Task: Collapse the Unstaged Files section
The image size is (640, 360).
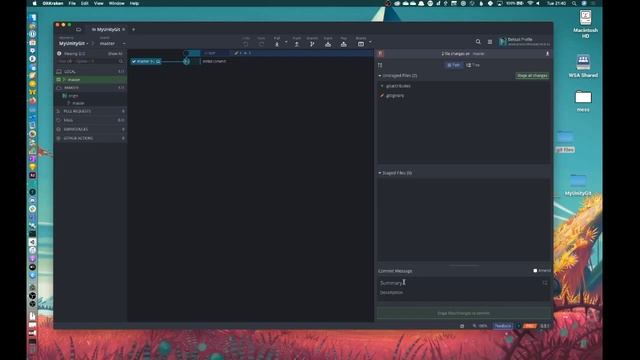Action: (x=380, y=76)
